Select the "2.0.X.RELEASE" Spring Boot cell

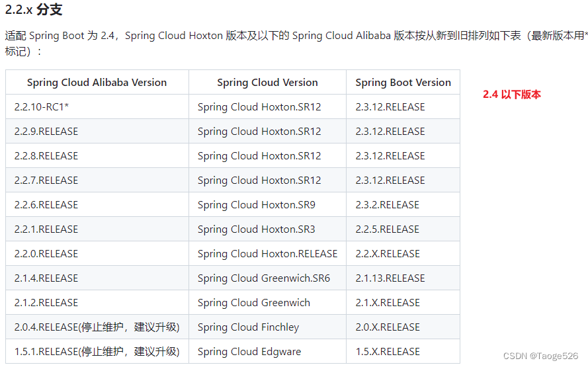coord(403,327)
